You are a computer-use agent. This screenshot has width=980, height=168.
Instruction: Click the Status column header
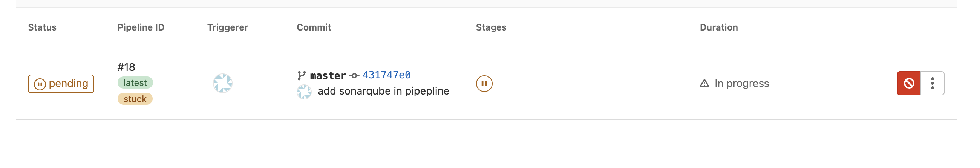coord(42,27)
